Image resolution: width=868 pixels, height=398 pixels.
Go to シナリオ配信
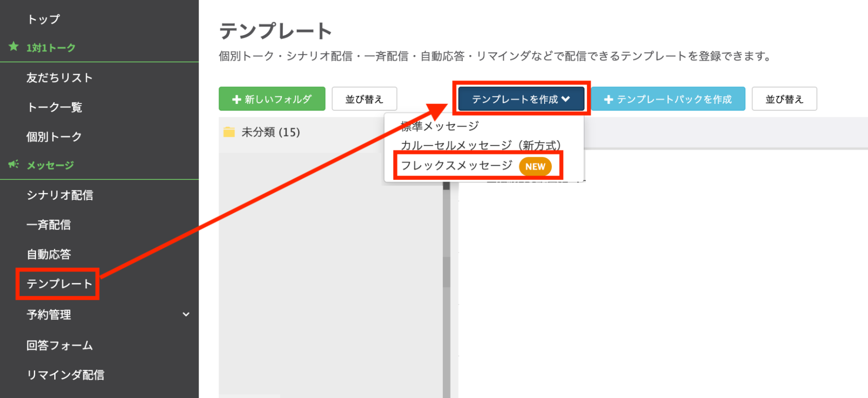(x=60, y=195)
